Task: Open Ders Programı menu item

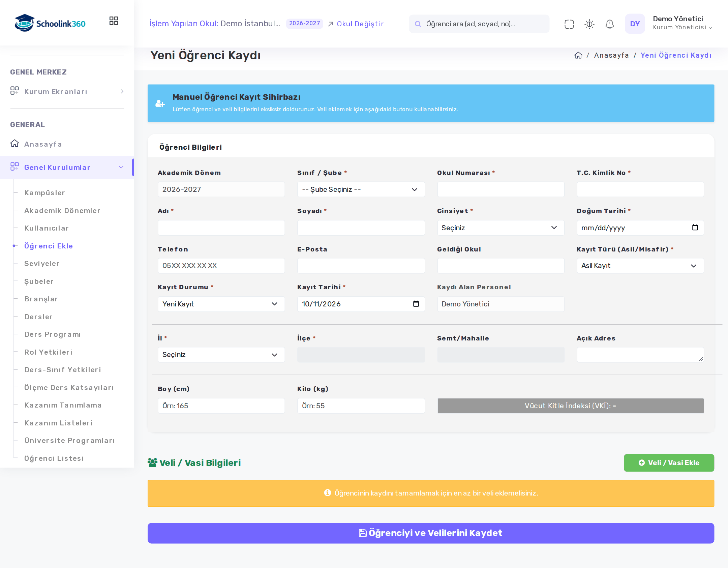Action: point(52,334)
